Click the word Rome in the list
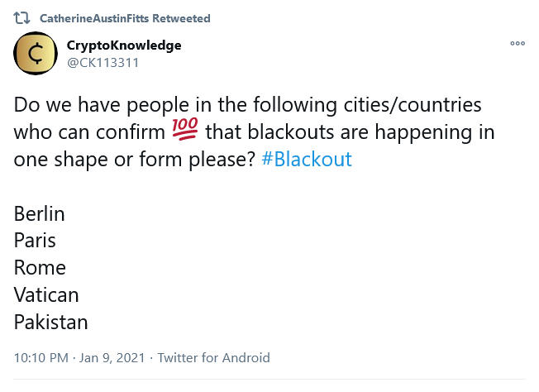 (x=39, y=268)
